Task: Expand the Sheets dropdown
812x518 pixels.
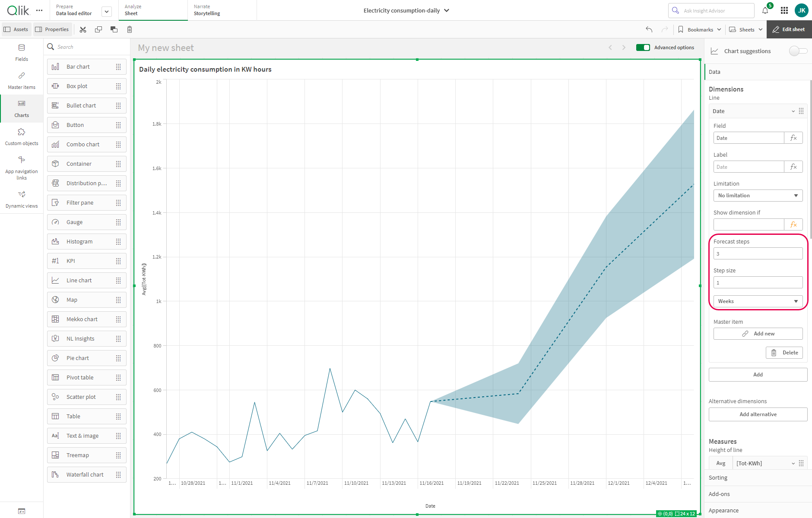Action: point(746,29)
